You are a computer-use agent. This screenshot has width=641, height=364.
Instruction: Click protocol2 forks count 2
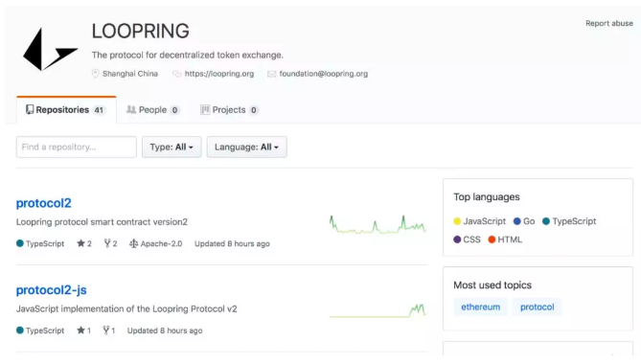pyautogui.click(x=115, y=244)
